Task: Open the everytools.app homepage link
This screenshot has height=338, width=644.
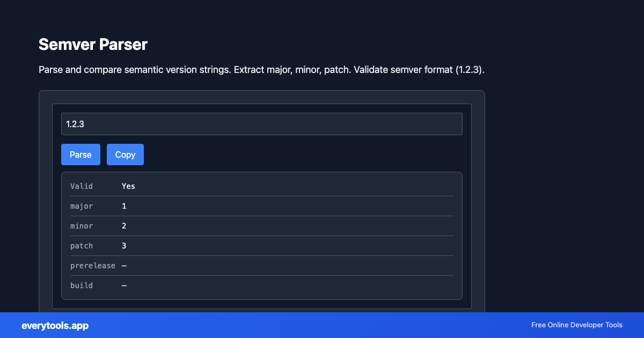Action: click(55, 325)
